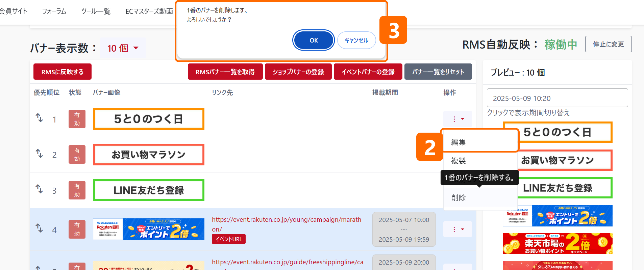Toggle the 有効 status badge in row 3
Viewport: 644px width, 270px height.
click(77, 190)
